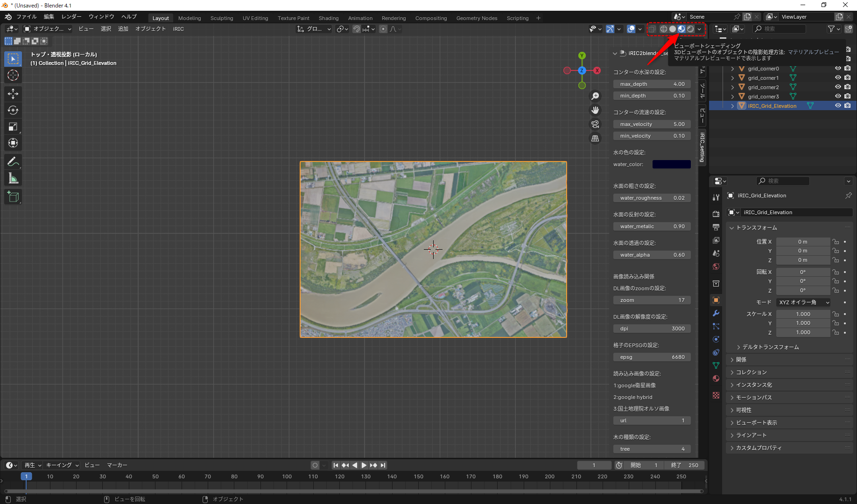Toggle camera view in viewport

pos(595,124)
